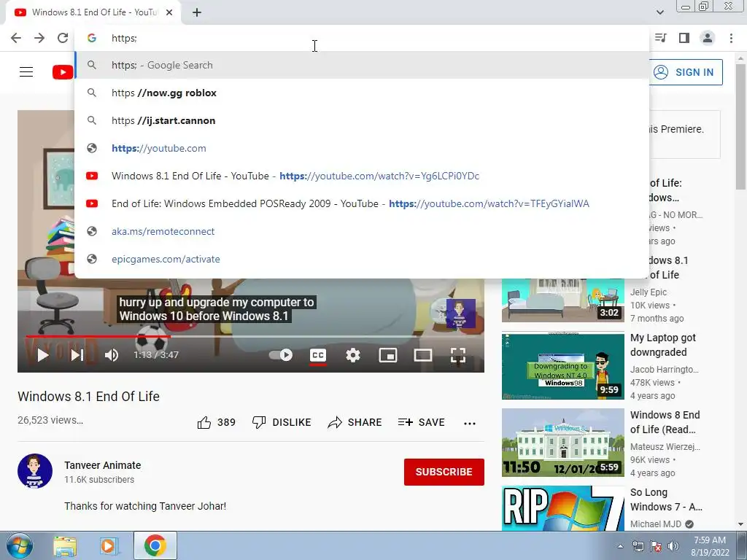Toggle the autoplay switch
This screenshot has height=560, width=747.
(281, 355)
